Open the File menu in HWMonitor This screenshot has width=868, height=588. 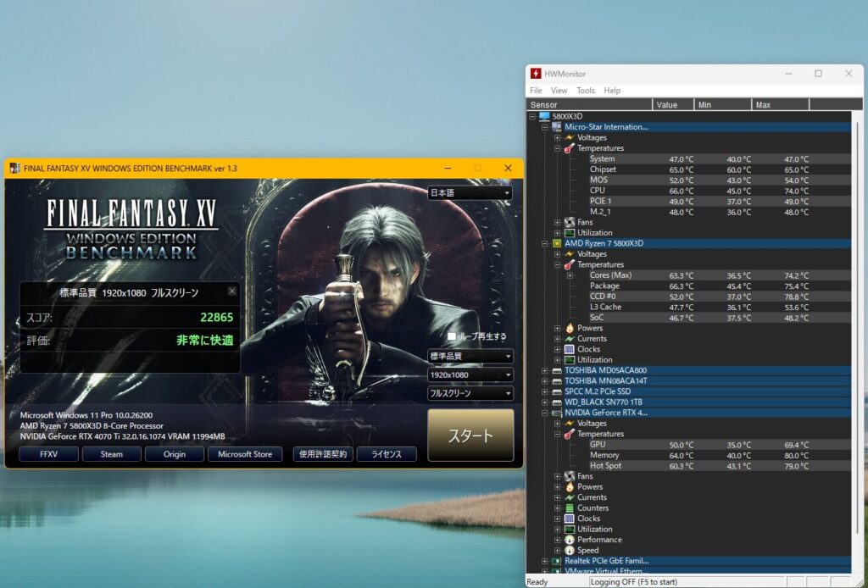click(x=536, y=90)
